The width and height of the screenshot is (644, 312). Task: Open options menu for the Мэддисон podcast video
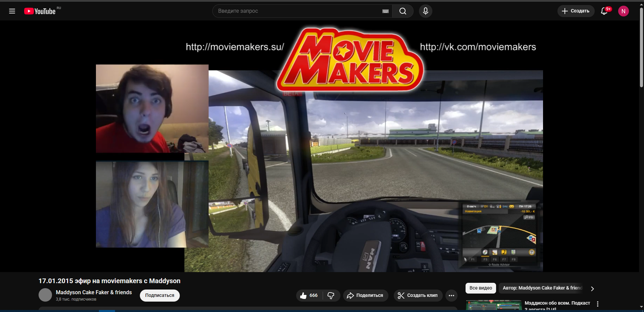coord(598,304)
